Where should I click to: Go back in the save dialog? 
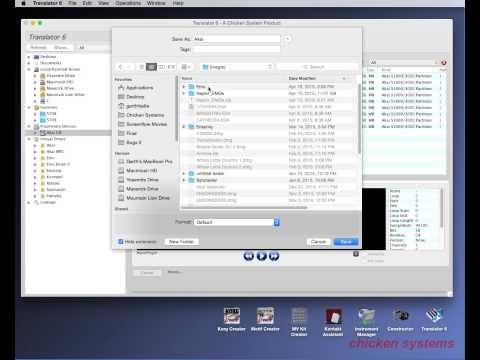[x=121, y=67]
